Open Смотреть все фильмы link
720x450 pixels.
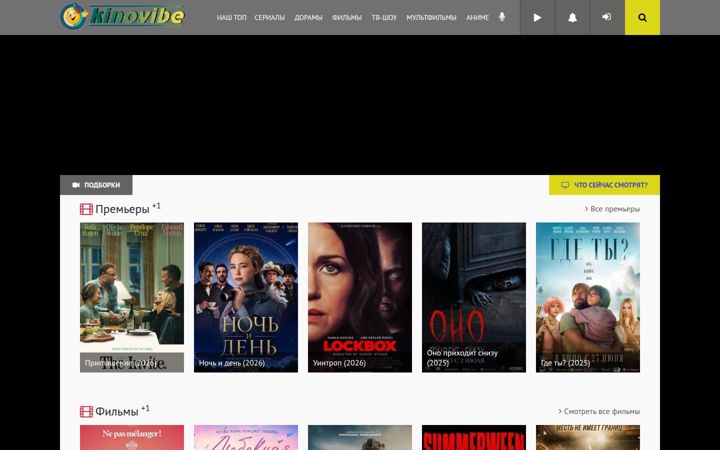point(599,411)
